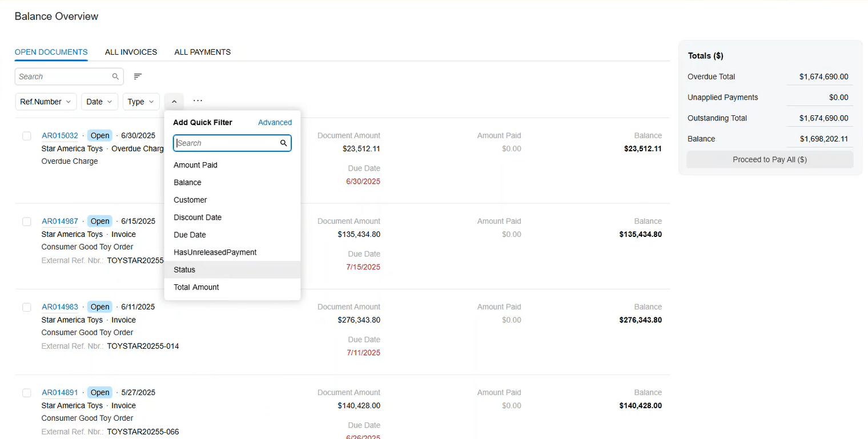Click Proceed to Pay All button
Viewport: 868px width, 439px height.
pyautogui.click(x=770, y=159)
